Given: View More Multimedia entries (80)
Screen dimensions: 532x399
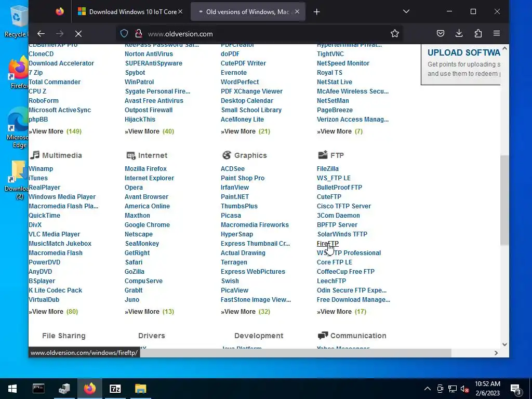Looking at the screenshot, I should (54, 312).
